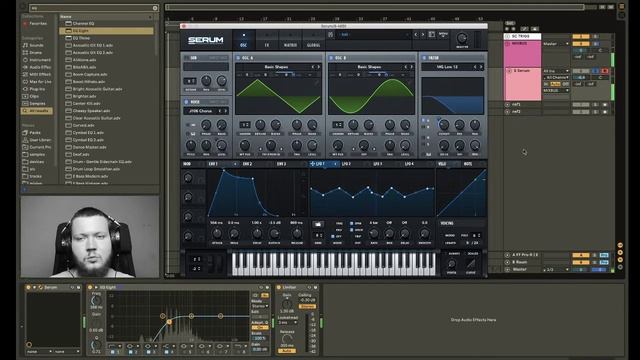The width and height of the screenshot is (640, 360).
Task: Toggle OSC A on or off
Action: pos(238,58)
